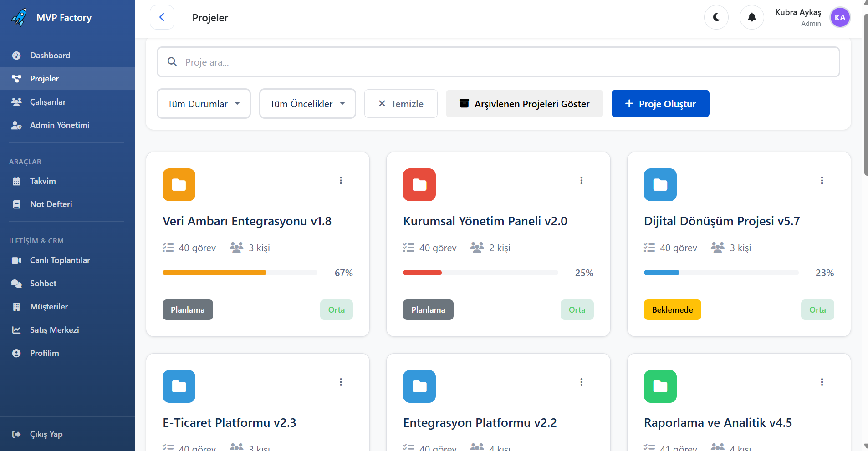The image size is (868, 451).
Task: Open options menu for Dijital Dönüşüm project
Action: (x=822, y=180)
